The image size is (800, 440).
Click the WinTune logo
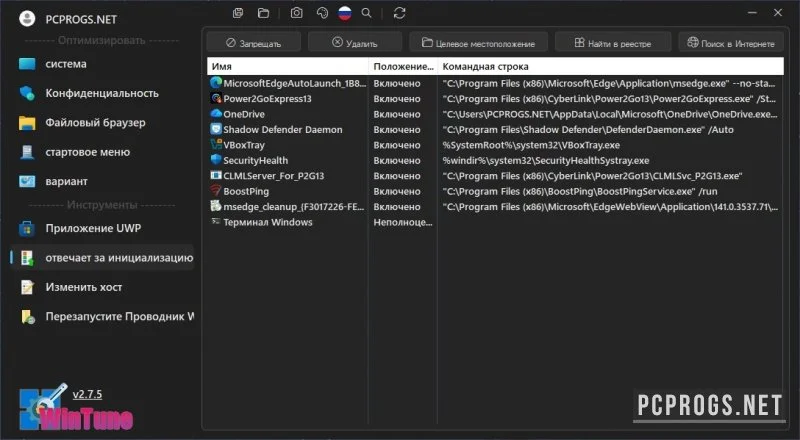pos(77,408)
